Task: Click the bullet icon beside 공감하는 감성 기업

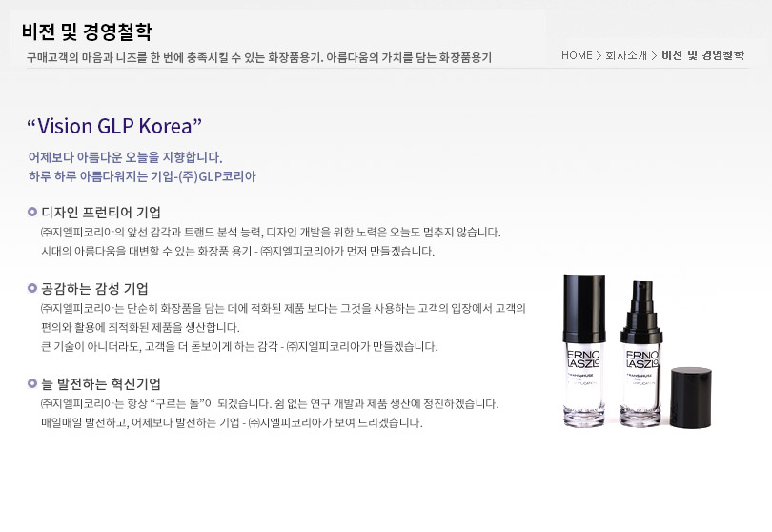Action: pyautogui.click(x=32, y=288)
